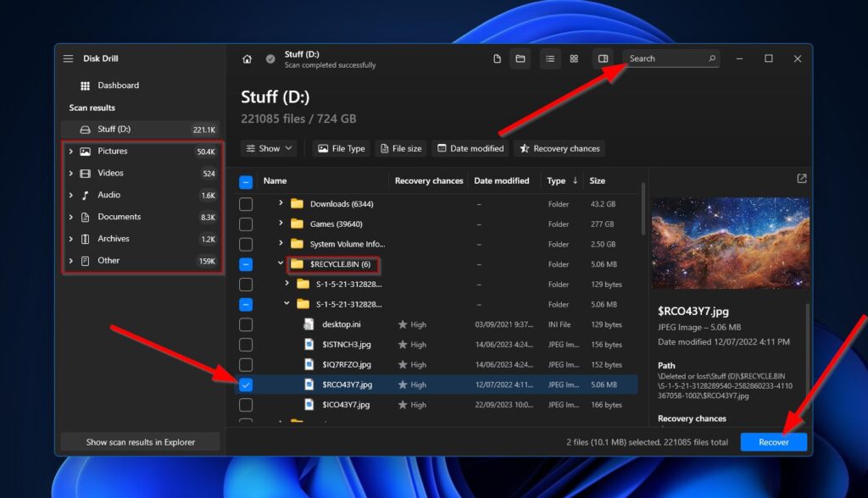868x498 pixels.
Task: Switch to grid view in results toolbar
Action: [575, 58]
